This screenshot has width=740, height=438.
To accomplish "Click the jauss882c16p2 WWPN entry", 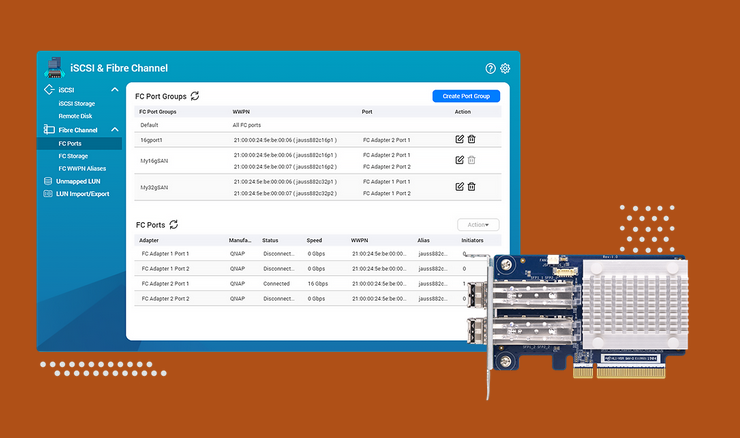I will coord(285,167).
